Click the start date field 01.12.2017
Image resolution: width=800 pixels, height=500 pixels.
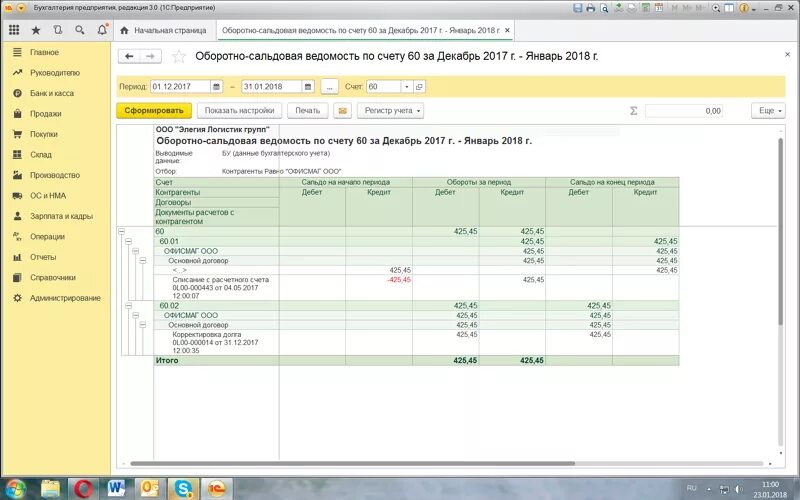point(180,87)
